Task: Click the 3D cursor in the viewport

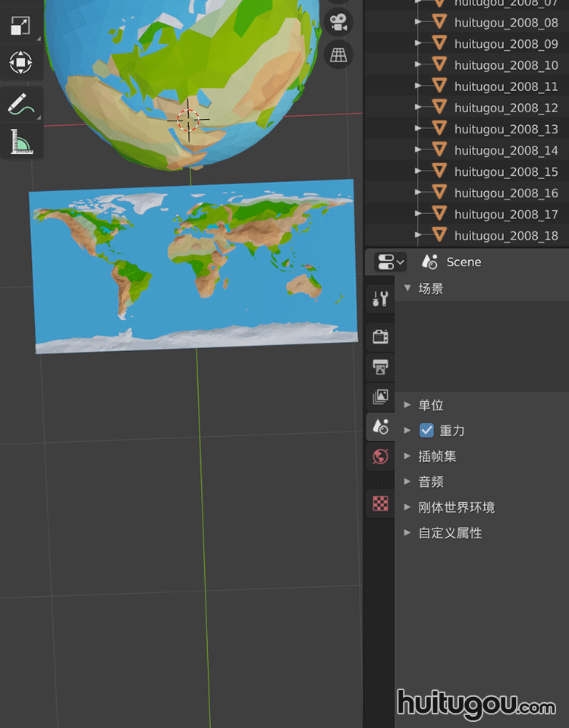Action: [x=188, y=118]
